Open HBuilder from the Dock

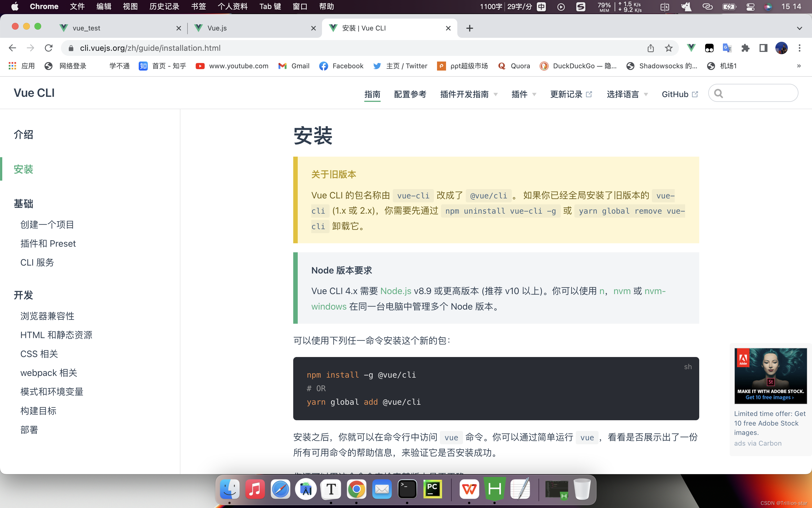tap(495, 490)
